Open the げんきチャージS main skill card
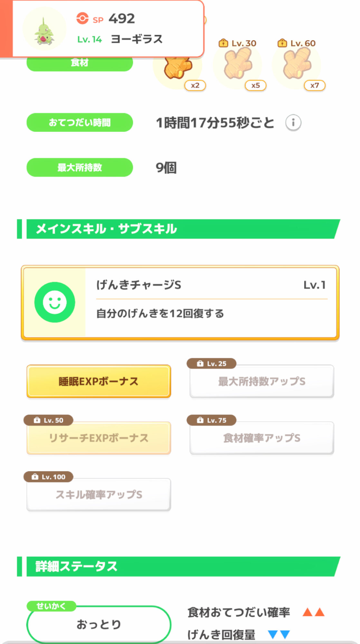Image resolution: width=360 pixels, height=644 pixels. click(211, 302)
